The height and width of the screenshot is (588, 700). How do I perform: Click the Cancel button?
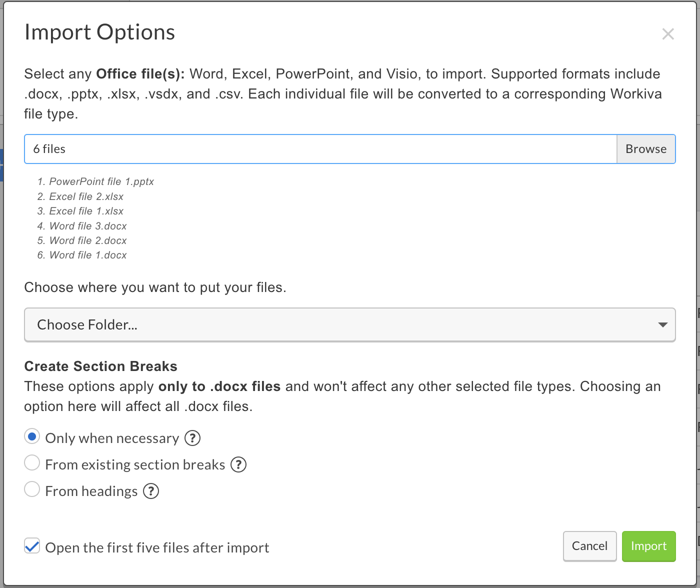[589, 546]
